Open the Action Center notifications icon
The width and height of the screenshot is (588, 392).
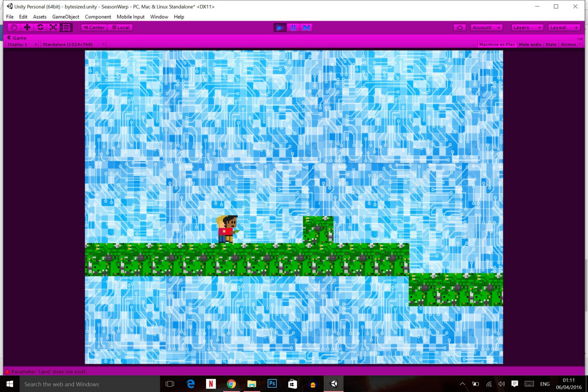pos(514,384)
